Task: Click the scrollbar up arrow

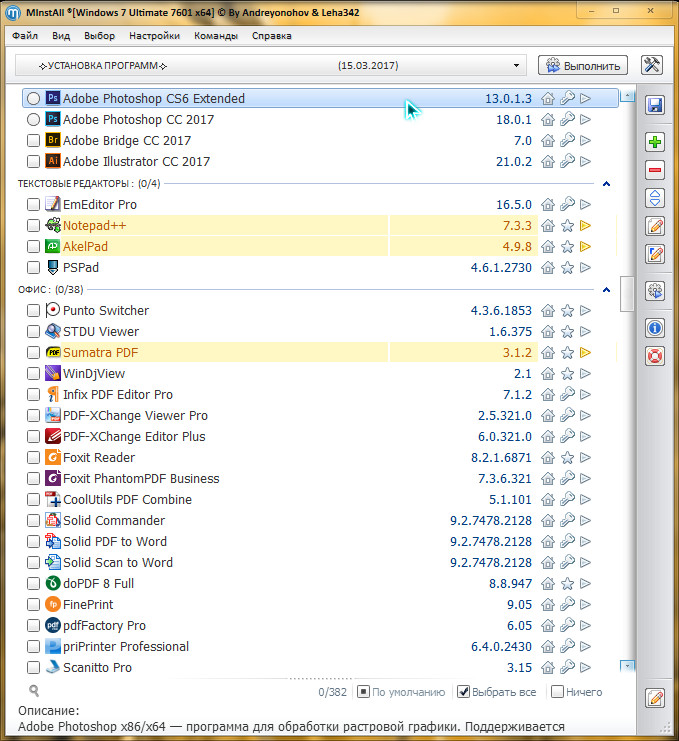Action: [627, 96]
